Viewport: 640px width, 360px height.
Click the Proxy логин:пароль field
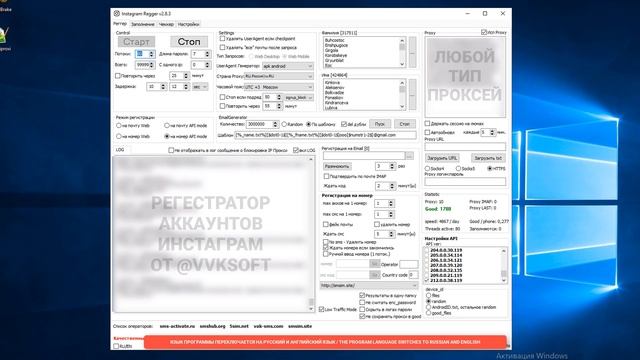point(465,181)
